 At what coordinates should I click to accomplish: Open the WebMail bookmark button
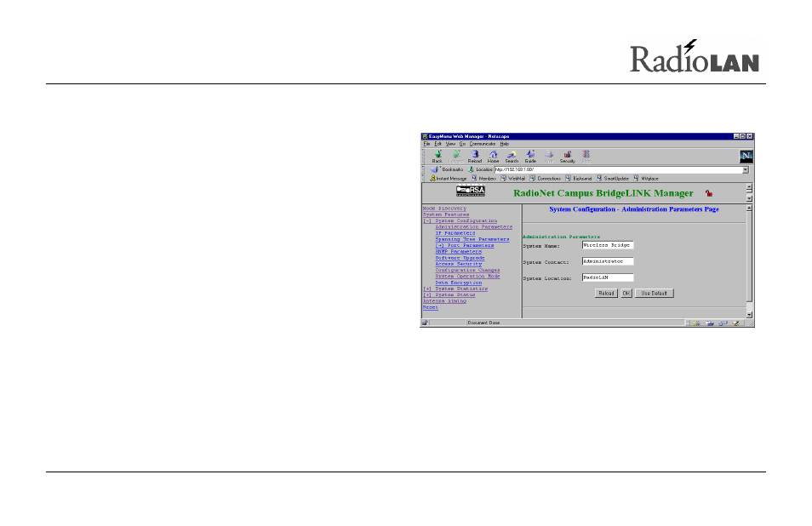coord(512,179)
